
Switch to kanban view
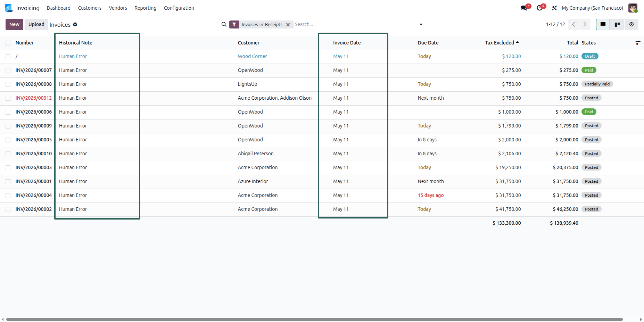[617, 24]
